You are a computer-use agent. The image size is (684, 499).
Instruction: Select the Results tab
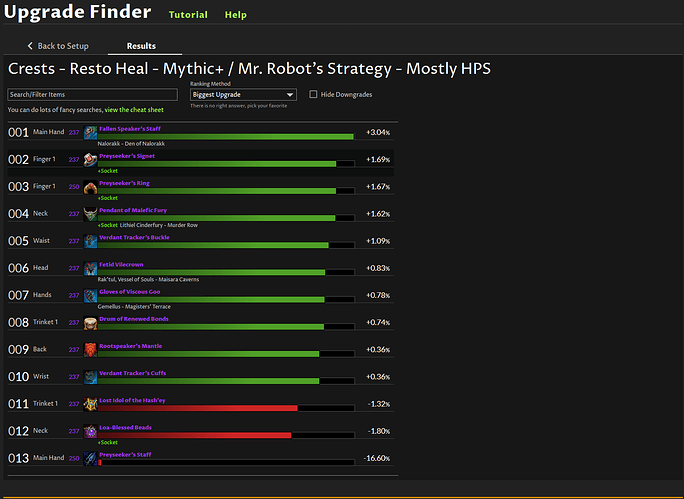(x=141, y=46)
